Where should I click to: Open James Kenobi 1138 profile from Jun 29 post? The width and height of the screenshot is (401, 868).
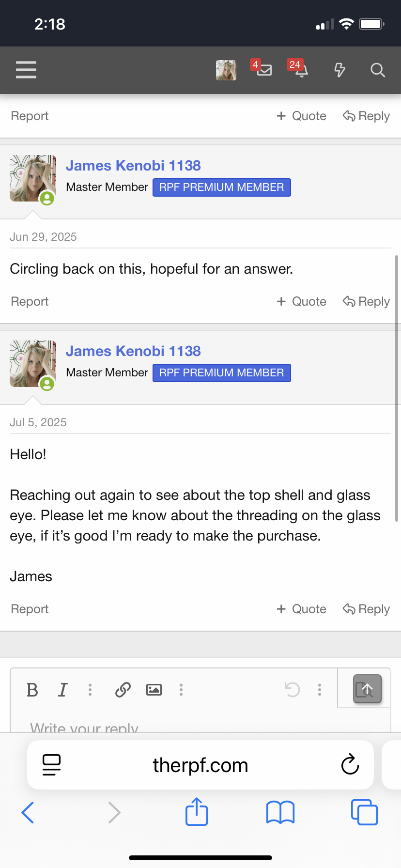pyautogui.click(x=133, y=166)
